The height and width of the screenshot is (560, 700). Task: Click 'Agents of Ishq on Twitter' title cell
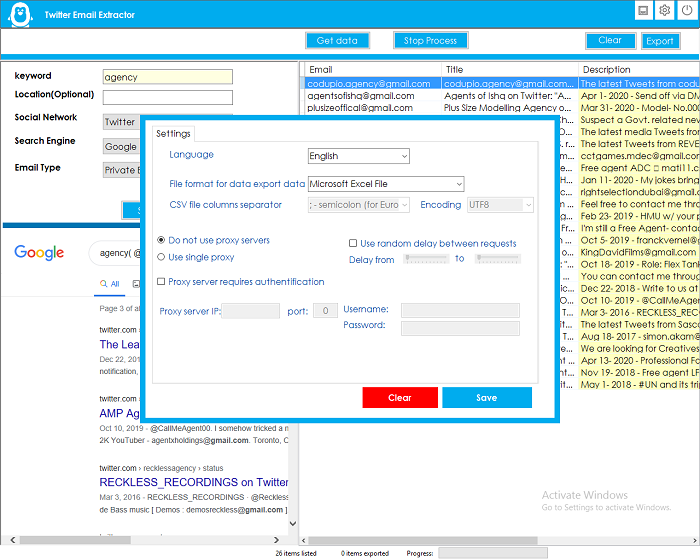[508, 96]
